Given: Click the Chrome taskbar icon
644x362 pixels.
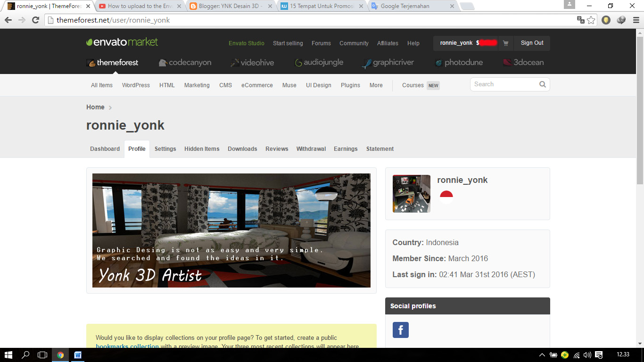Looking at the screenshot, I should 60,355.
